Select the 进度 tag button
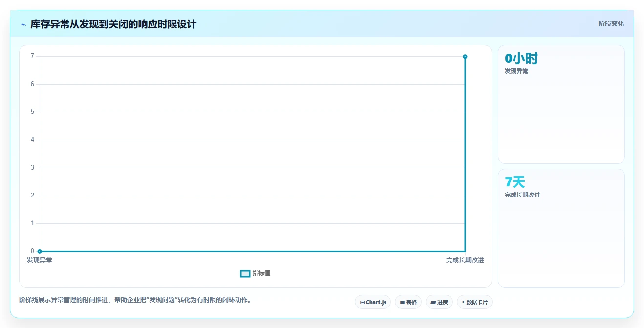 coord(439,302)
